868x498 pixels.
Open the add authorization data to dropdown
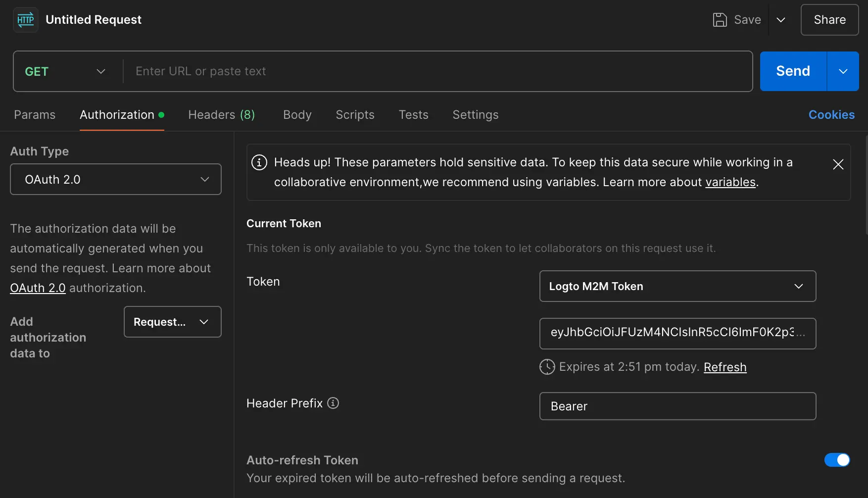[172, 322]
